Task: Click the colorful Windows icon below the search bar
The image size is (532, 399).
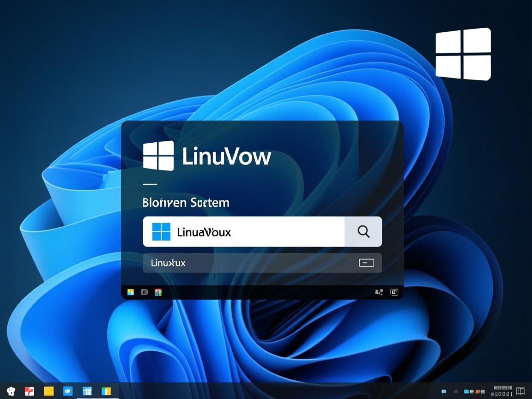Action: [x=158, y=292]
